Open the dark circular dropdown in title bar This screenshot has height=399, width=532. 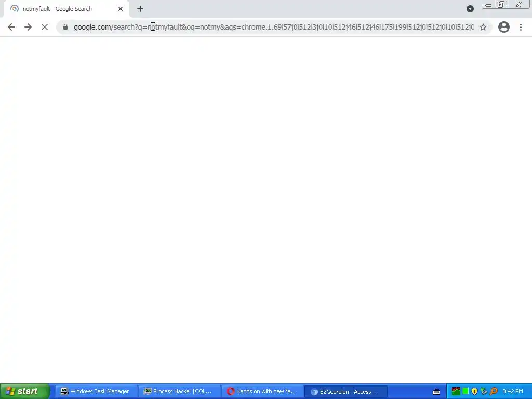(x=470, y=9)
